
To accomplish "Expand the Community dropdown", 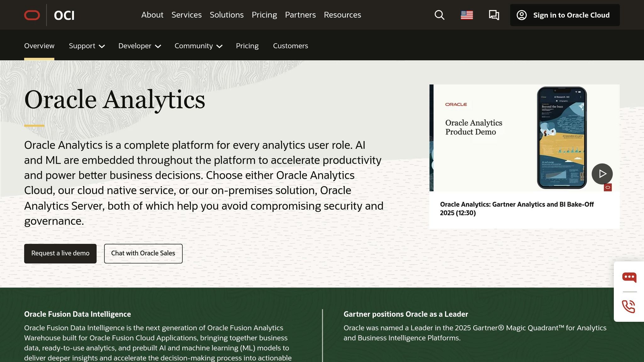I will tap(198, 46).
